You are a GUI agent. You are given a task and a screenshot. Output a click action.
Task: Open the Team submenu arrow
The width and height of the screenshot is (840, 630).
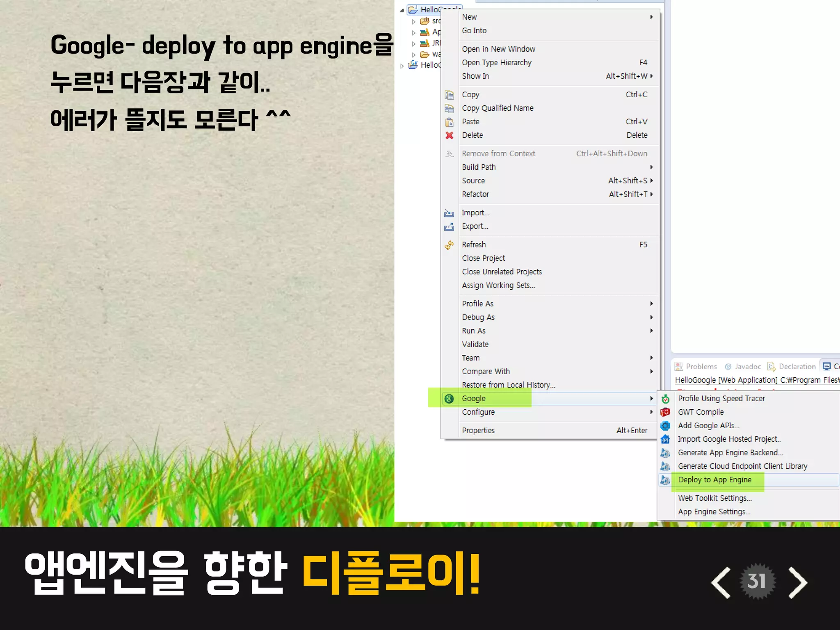pyautogui.click(x=651, y=358)
